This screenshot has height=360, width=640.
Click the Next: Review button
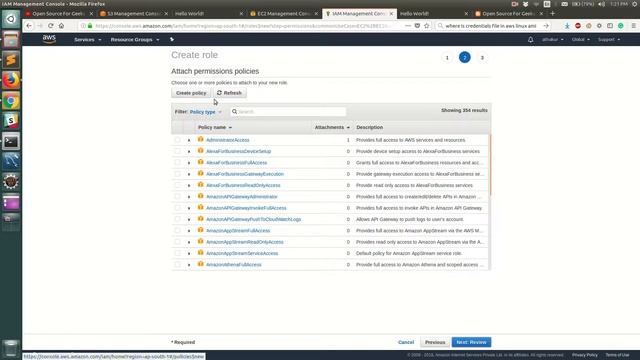click(471, 342)
